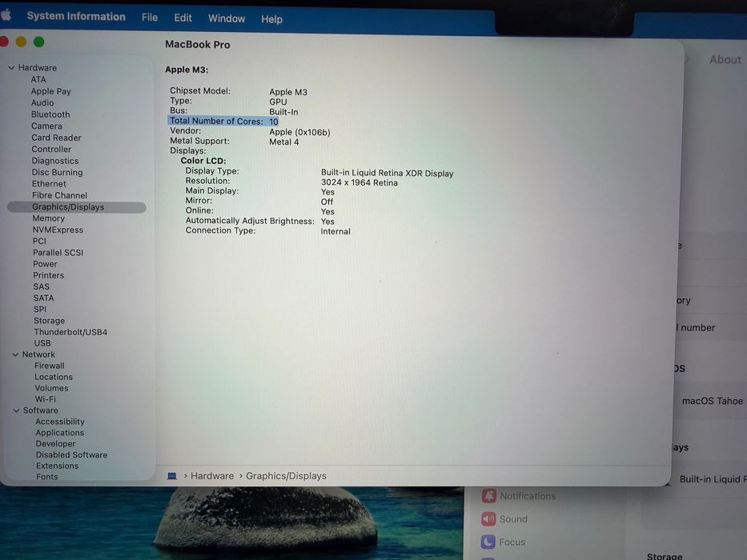Select Firewall under Network

click(50, 366)
